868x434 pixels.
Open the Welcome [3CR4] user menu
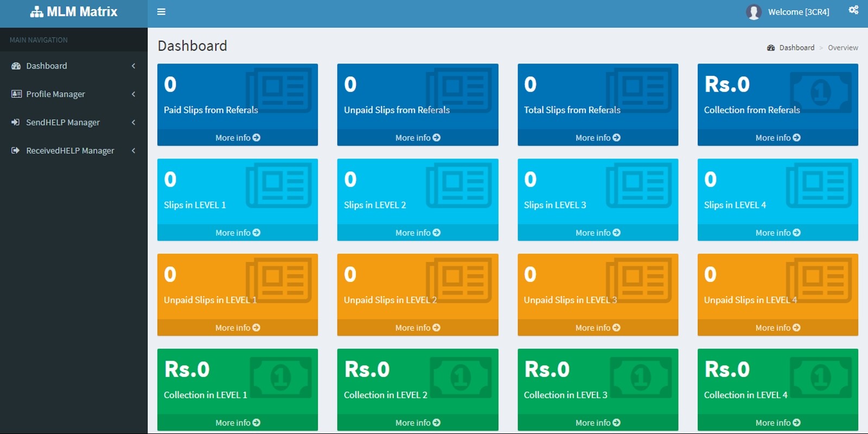tap(798, 12)
